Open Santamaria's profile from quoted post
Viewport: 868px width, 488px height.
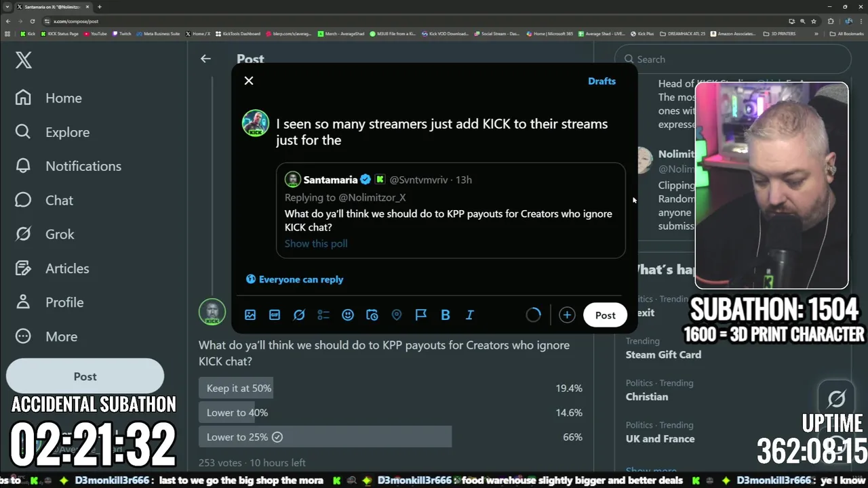(330, 180)
